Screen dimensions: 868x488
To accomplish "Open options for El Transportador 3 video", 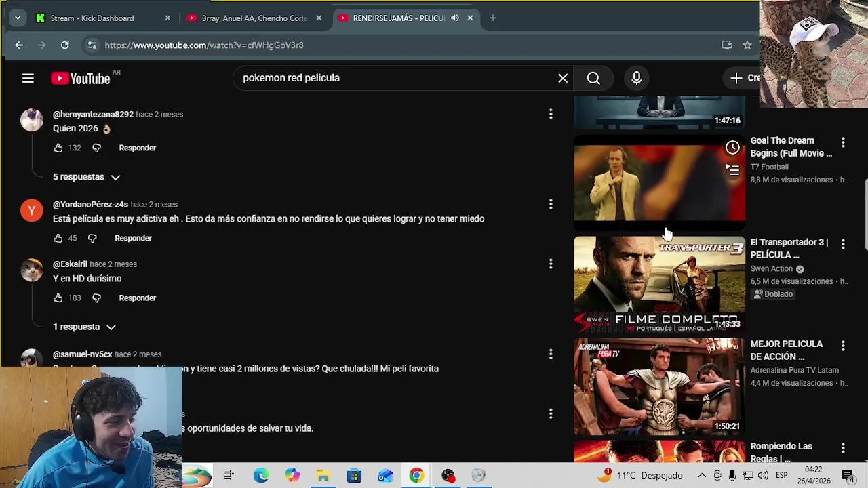I will pyautogui.click(x=843, y=244).
